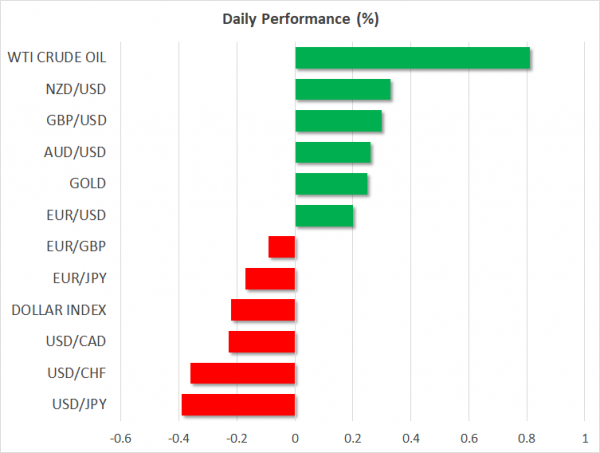Click the green WTI Crude Oil bar
The width and height of the screenshot is (600, 453).
[x=412, y=58]
